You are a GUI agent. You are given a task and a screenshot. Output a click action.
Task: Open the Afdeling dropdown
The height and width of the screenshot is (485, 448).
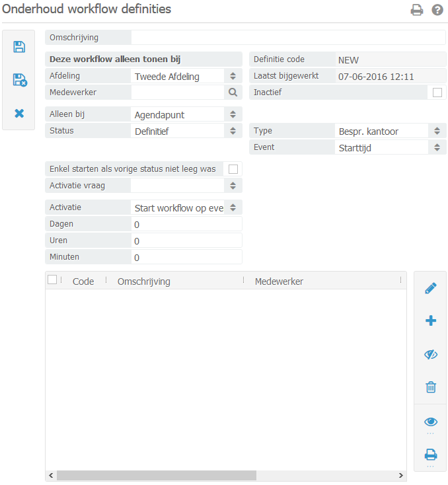186,77
